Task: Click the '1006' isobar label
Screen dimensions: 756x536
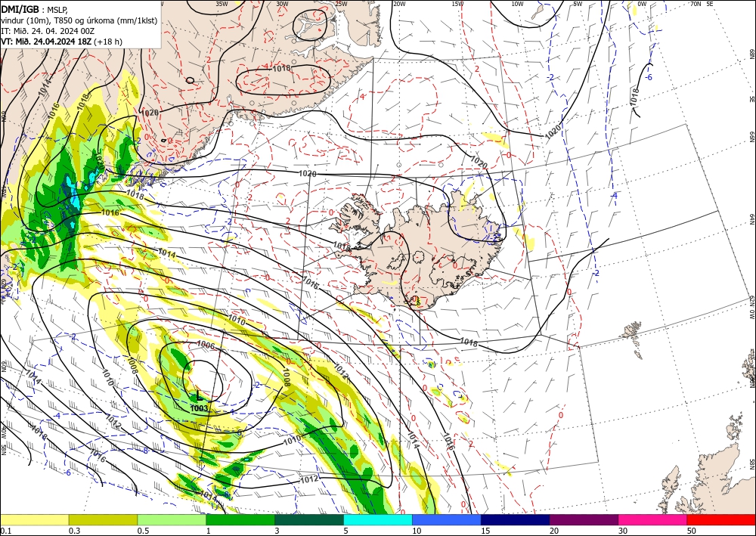Action: [x=206, y=344]
